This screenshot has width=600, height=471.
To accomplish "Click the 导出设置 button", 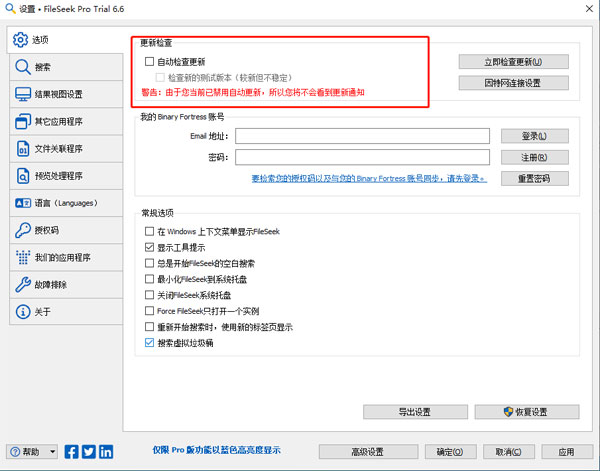I will point(415,412).
